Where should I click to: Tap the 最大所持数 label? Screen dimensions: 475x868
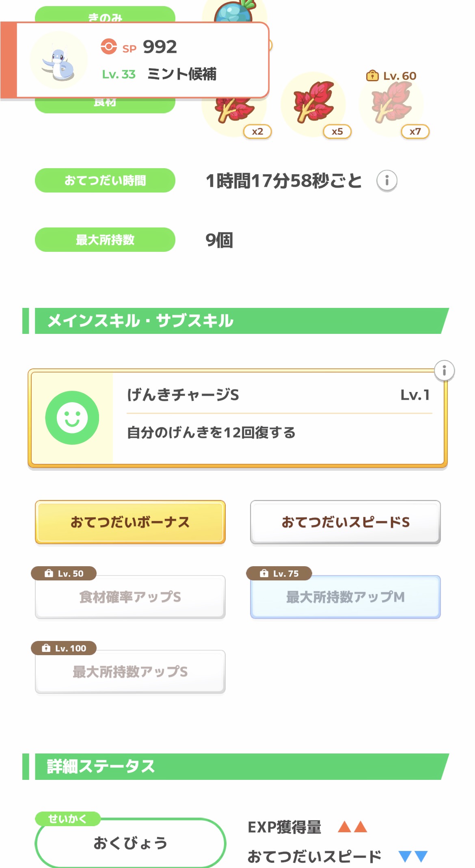(x=105, y=240)
